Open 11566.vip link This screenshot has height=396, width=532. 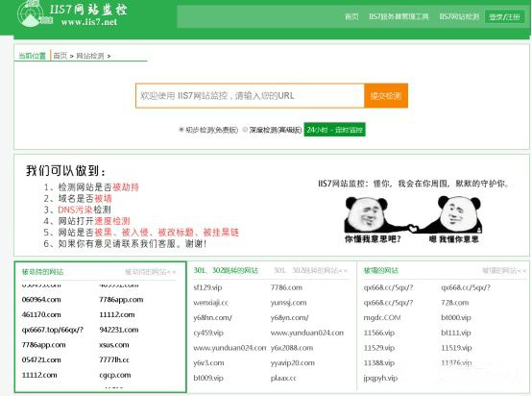(x=379, y=333)
